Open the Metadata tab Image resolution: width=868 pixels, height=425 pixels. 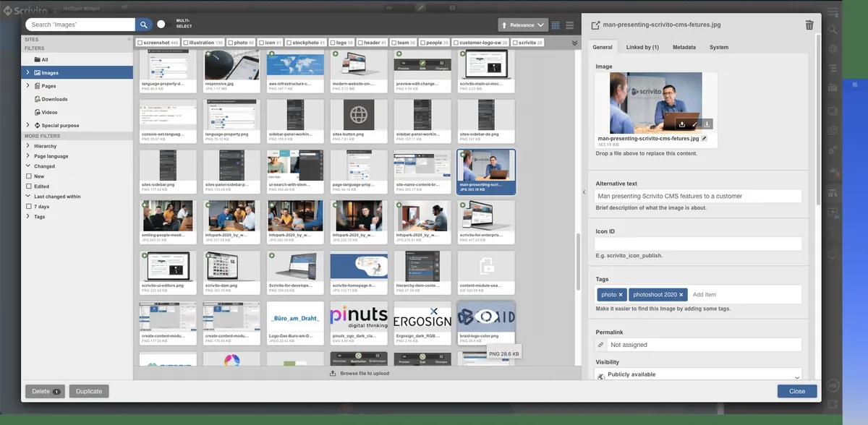(x=684, y=48)
